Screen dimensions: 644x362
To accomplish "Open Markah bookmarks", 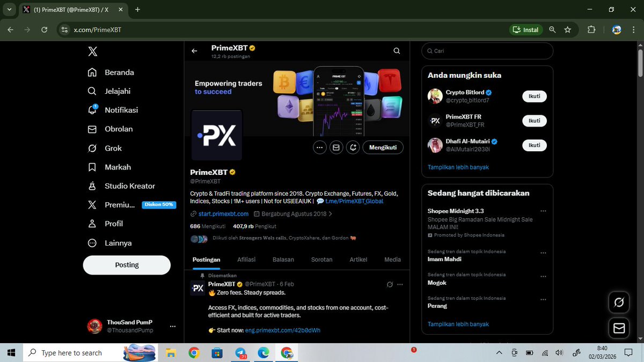I will pos(109,167).
